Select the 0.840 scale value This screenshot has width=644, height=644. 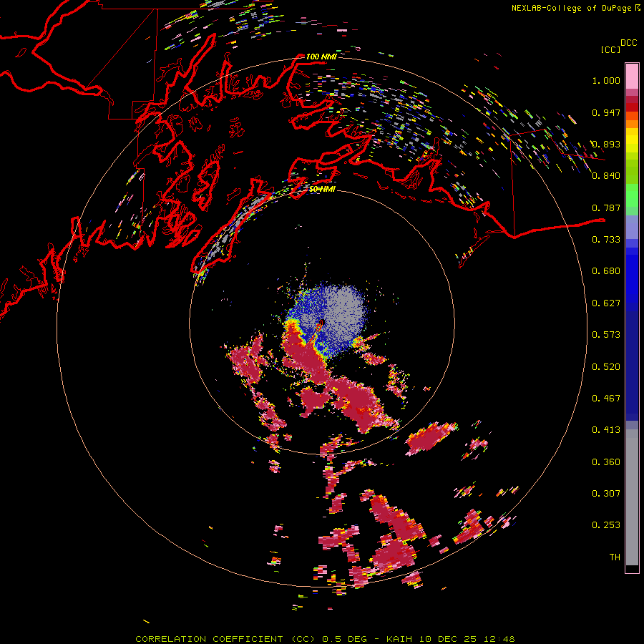[606, 176]
